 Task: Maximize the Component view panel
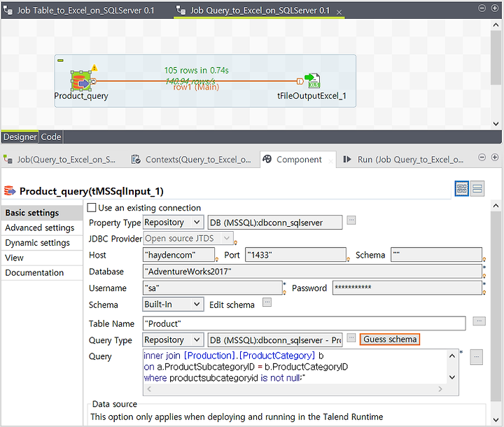[495, 157]
